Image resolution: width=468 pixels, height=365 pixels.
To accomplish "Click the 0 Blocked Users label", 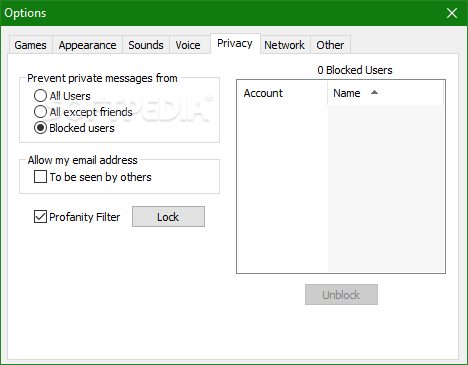I will tap(355, 70).
